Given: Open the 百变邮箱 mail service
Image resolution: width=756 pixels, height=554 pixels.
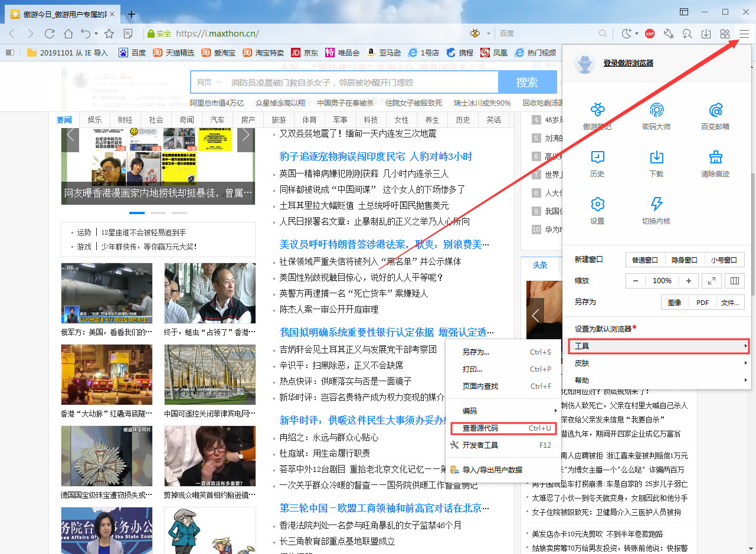Looking at the screenshot, I should [715, 115].
